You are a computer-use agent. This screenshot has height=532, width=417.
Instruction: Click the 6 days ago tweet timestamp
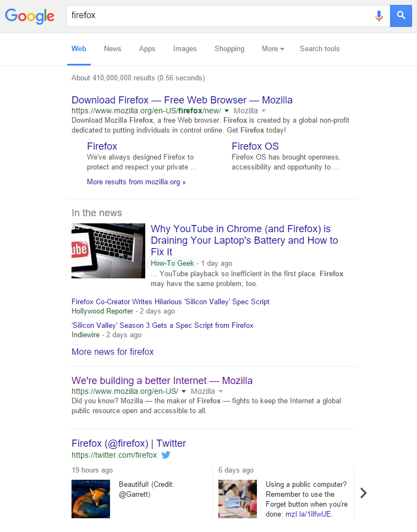tap(236, 470)
